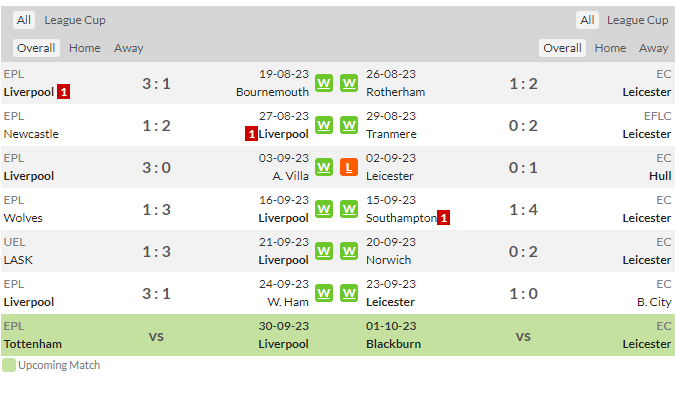Select the left League Cup filter tab
The height and width of the screenshot is (395, 675).
tap(75, 20)
